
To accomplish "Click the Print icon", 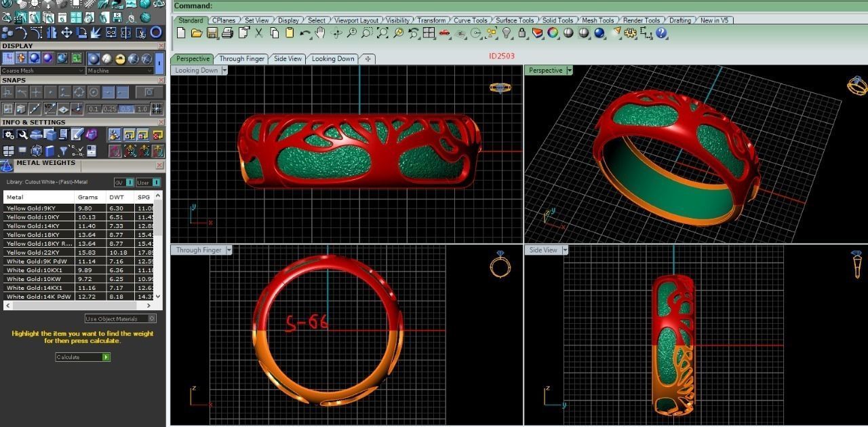I will click(228, 33).
